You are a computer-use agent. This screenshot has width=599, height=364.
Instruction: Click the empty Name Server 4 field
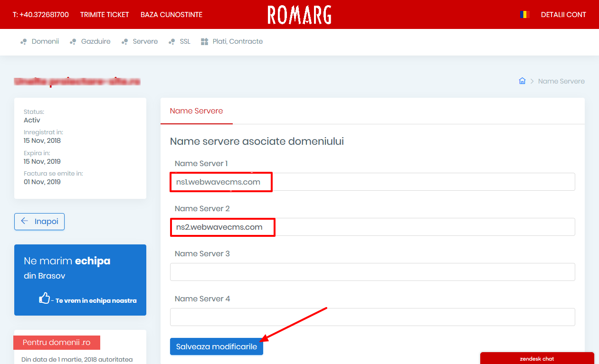pyautogui.click(x=372, y=317)
